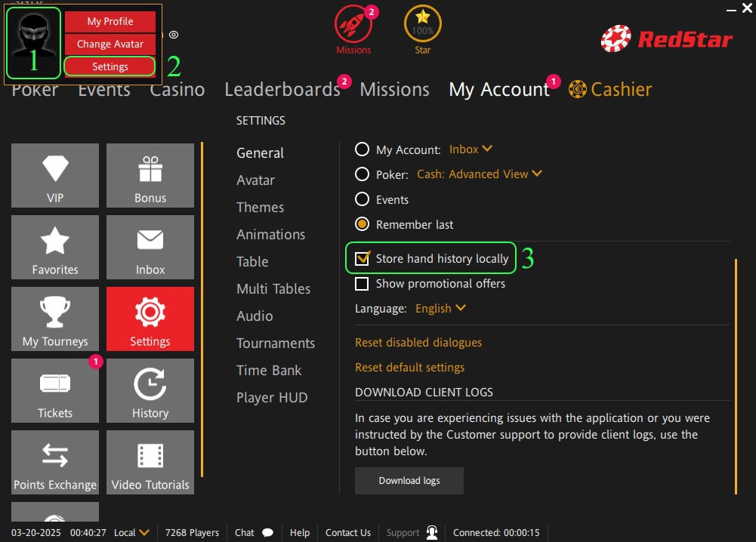Open the Points Exchange arrows tile
Screen dimensions: 756x542
tap(55, 463)
